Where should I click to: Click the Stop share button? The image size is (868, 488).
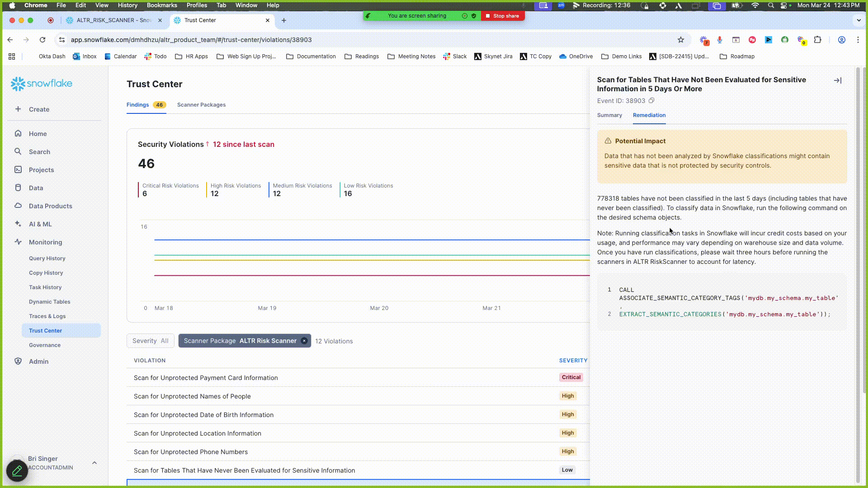pyautogui.click(x=502, y=15)
